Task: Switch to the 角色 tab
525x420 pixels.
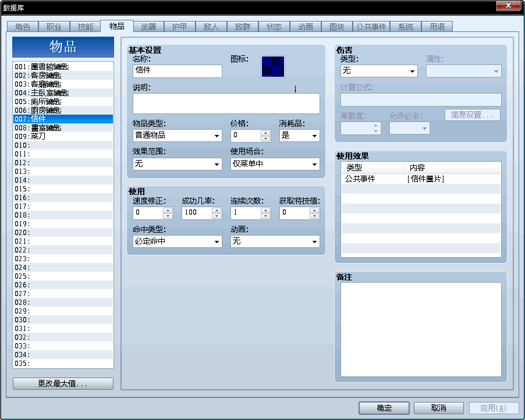Action: 23,27
